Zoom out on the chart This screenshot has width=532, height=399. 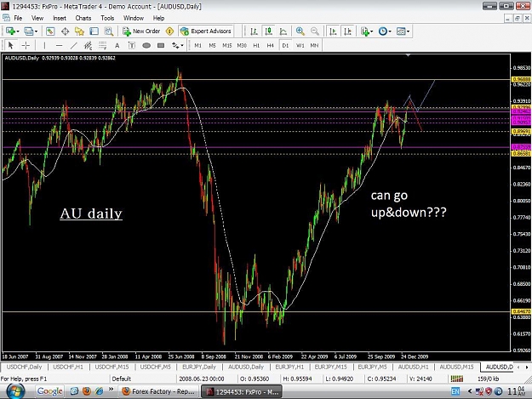point(314,31)
